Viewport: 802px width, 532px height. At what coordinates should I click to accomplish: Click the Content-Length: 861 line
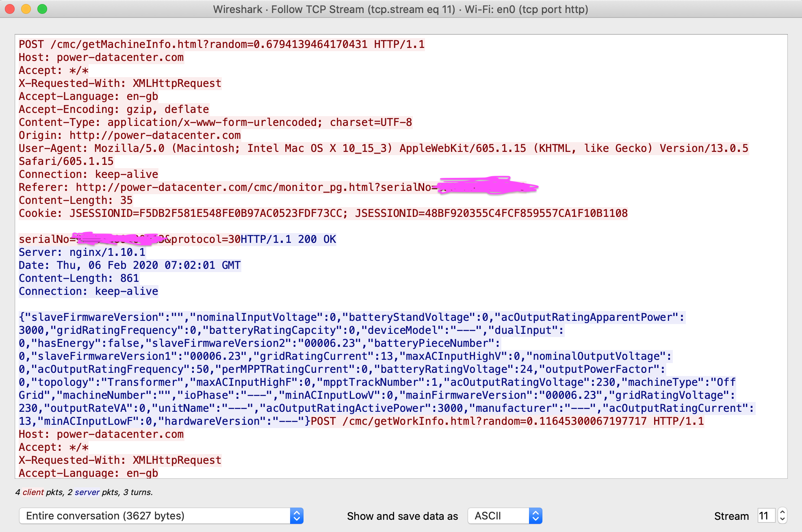[79, 278]
